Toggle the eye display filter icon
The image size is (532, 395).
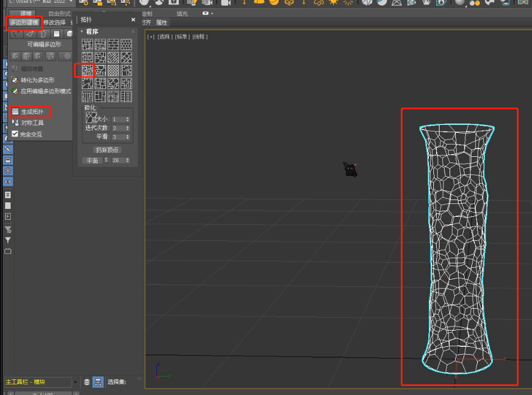(x=8, y=182)
